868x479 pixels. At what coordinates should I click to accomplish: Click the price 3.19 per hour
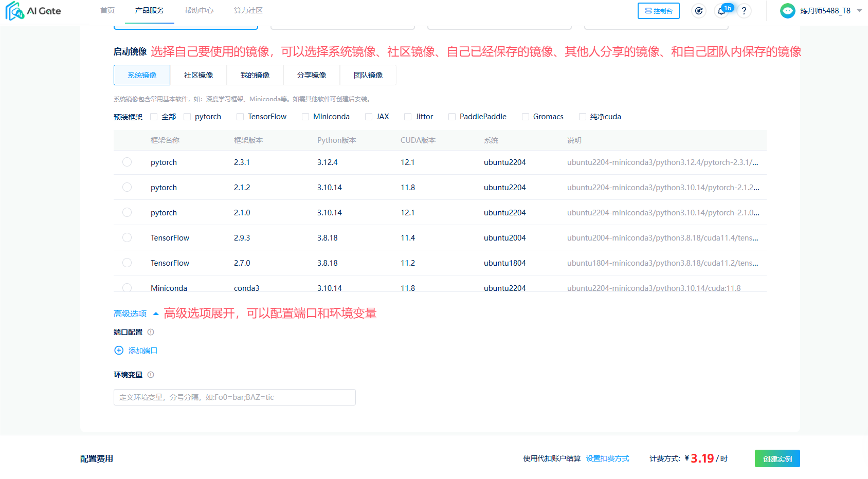point(702,458)
